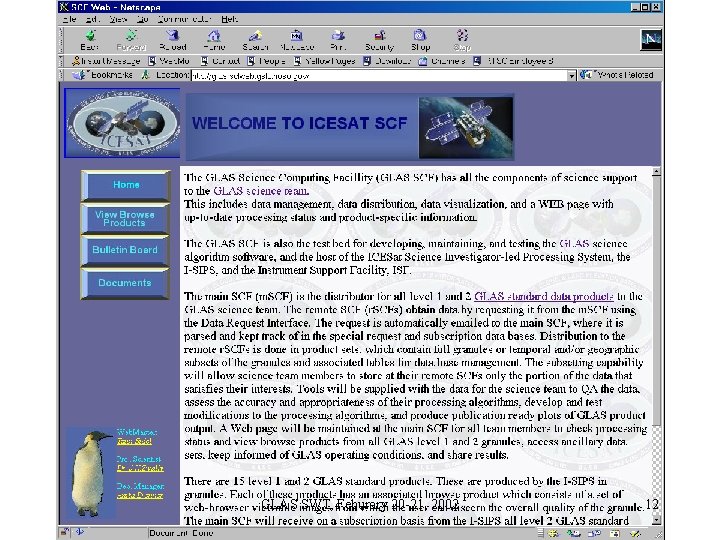The image size is (720, 540).
Task: Open the File menu
Action: 70,19
